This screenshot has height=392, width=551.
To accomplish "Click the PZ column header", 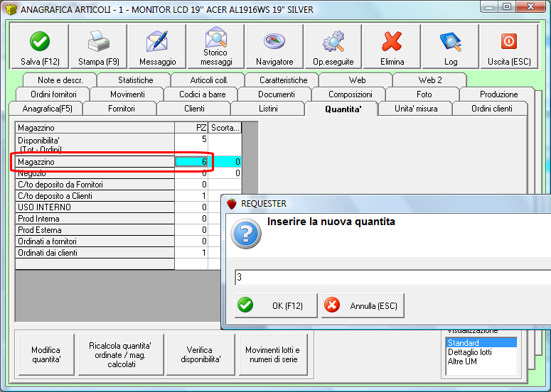I will [x=191, y=128].
